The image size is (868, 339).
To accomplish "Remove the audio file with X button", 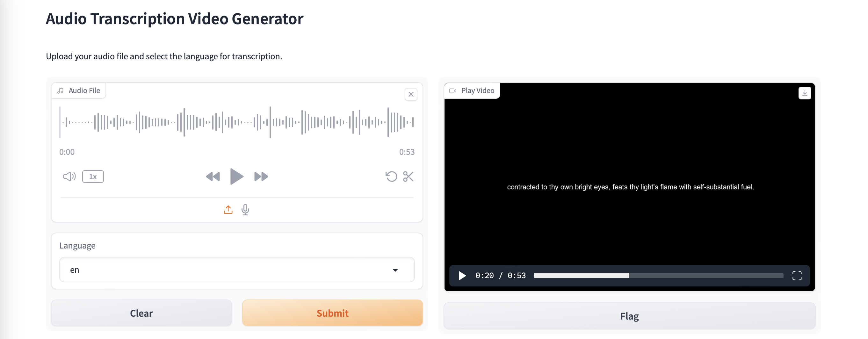I will 411,94.
